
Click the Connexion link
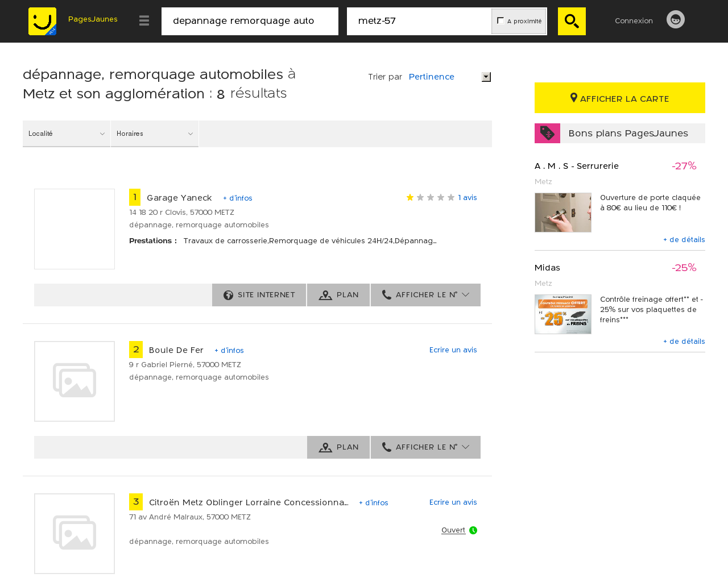coord(634,20)
